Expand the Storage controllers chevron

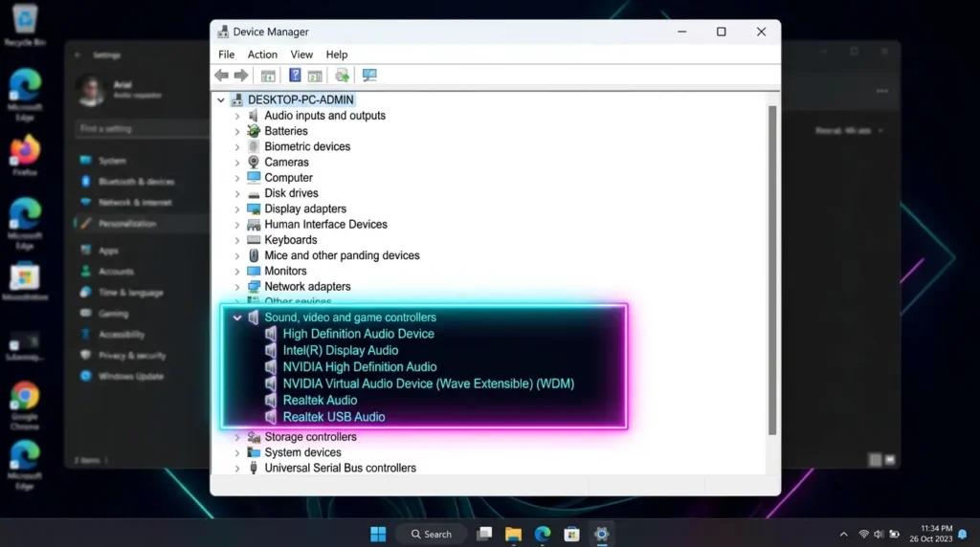tap(237, 437)
